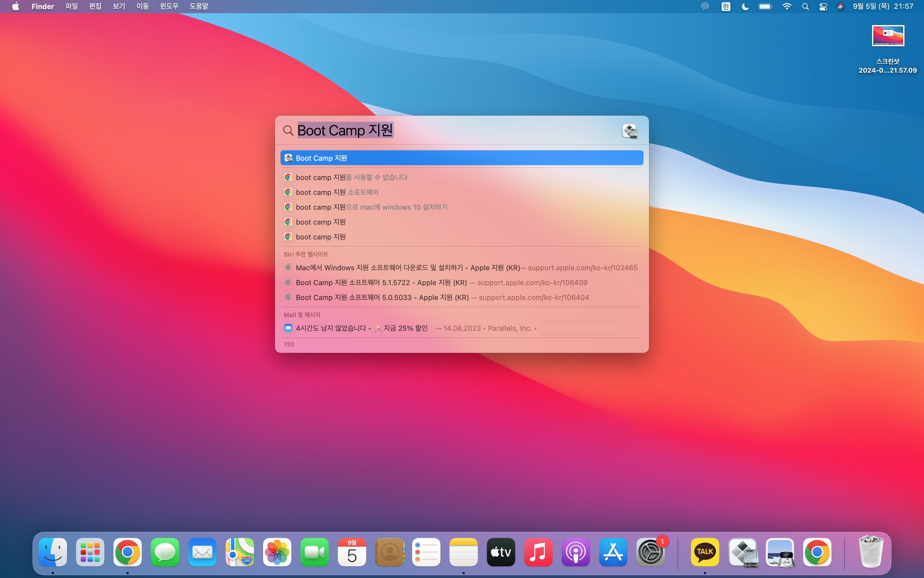Open the 이동 menu
Image resolution: width=924 pixels, height=578 pixels.
142,7
